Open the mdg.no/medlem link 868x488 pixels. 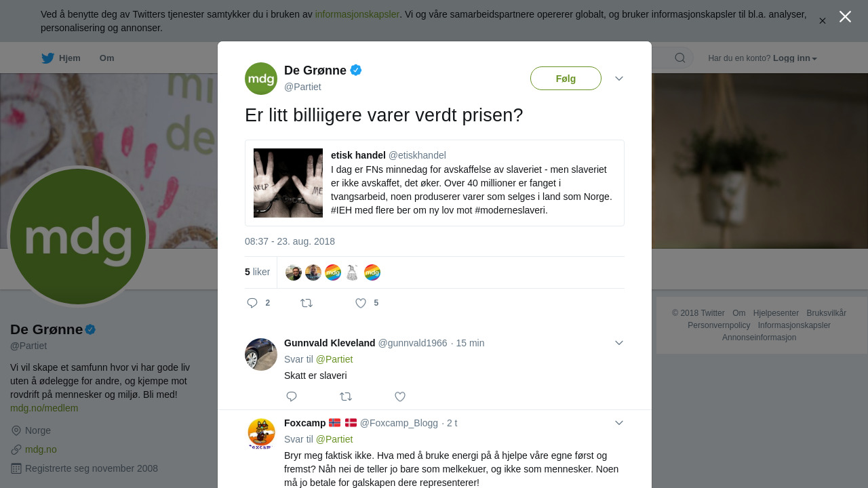tap(44, 408)
